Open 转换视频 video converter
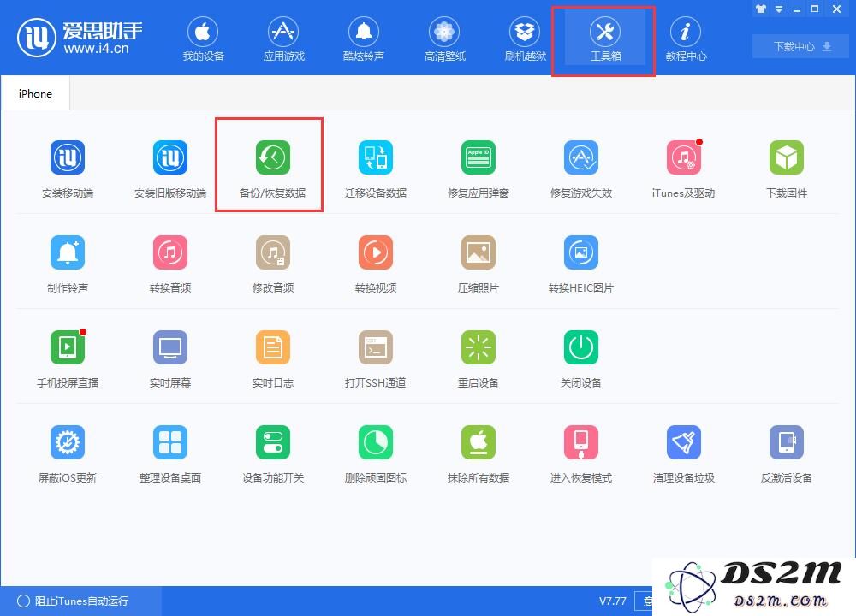This screenshot has width=856, height=616. 376,264
